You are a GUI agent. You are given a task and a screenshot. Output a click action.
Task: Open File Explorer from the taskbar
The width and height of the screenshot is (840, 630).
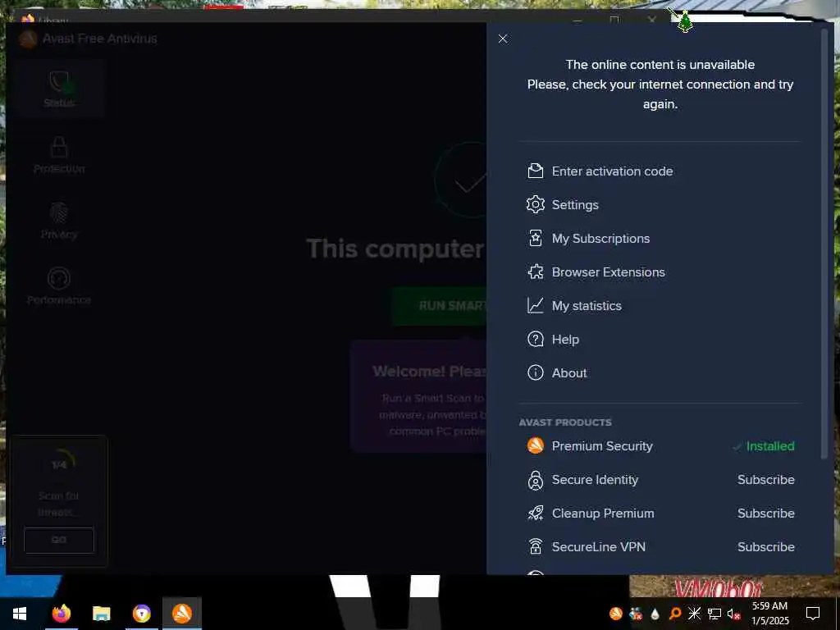pyautogui.click(x=101, y=614)
